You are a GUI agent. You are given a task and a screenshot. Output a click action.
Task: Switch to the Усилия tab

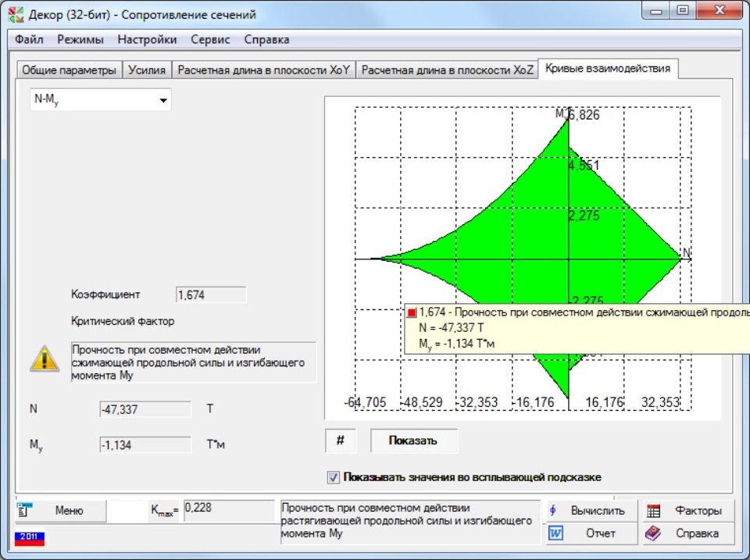pyautogui.click(x=147, y=70)
